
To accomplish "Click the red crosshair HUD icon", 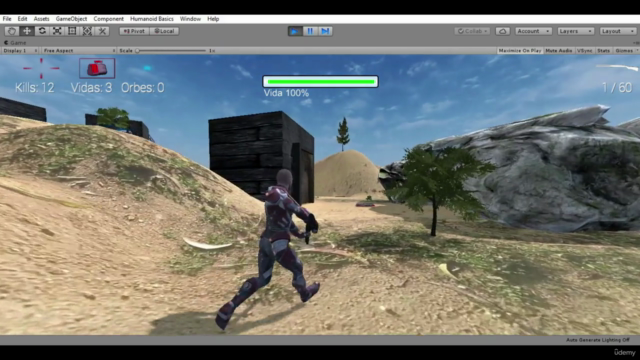I will (x=41, y=68).
